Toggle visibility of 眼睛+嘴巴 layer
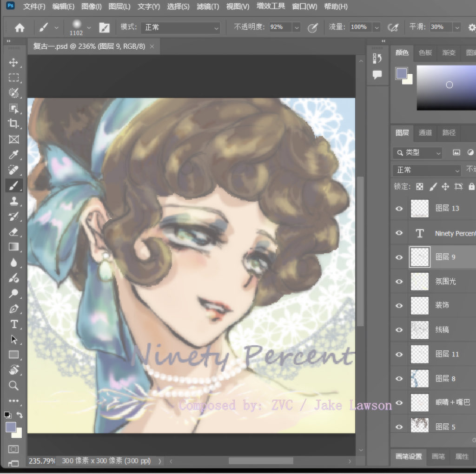 (399, 403)
